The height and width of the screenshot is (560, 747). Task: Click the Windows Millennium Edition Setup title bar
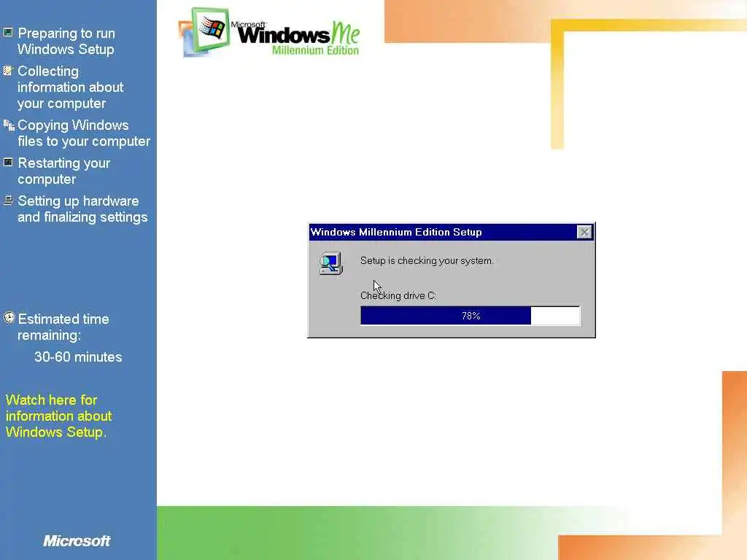451,232
